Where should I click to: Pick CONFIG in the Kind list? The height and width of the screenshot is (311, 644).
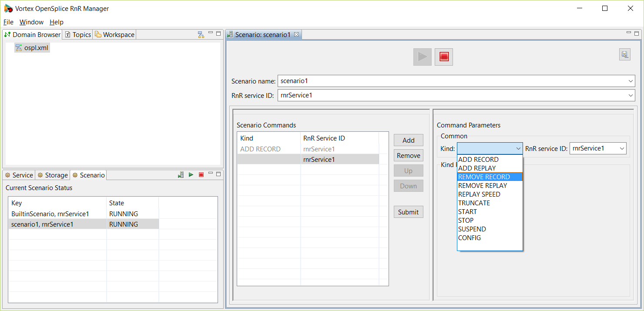(x=490, y=237)
